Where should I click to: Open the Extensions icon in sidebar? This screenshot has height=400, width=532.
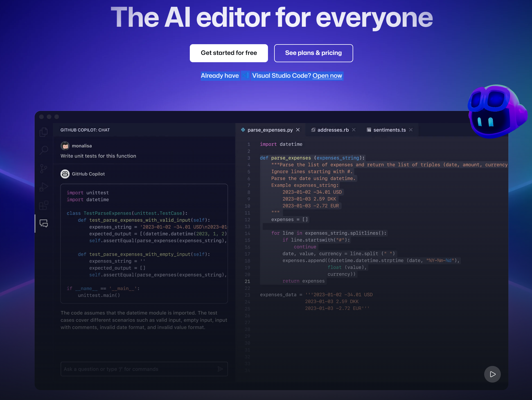(44, 205)
